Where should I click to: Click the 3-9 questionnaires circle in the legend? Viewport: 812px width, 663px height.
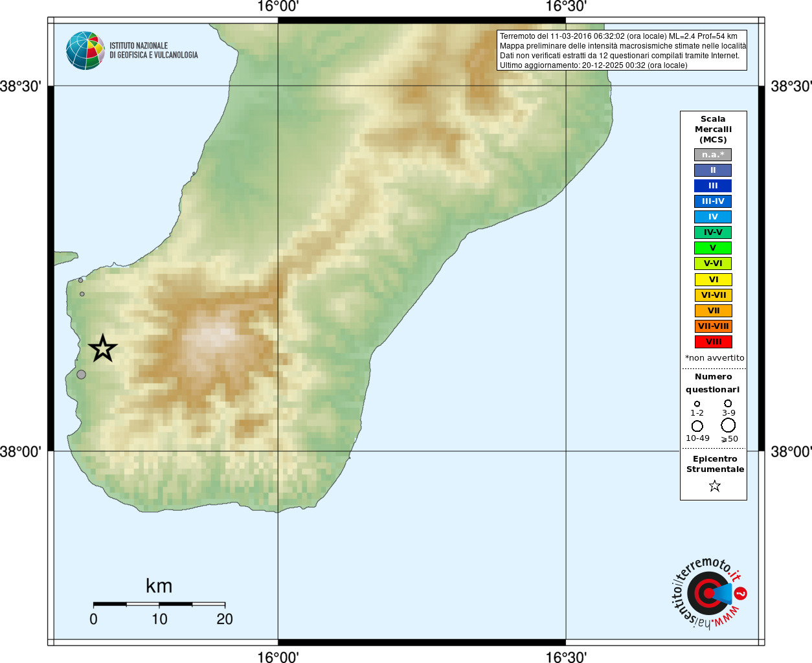click(728, 403)
